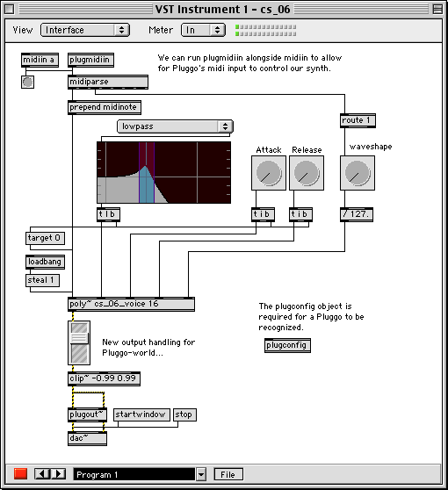Open the View Interface dropdown

tap(85, 30)
